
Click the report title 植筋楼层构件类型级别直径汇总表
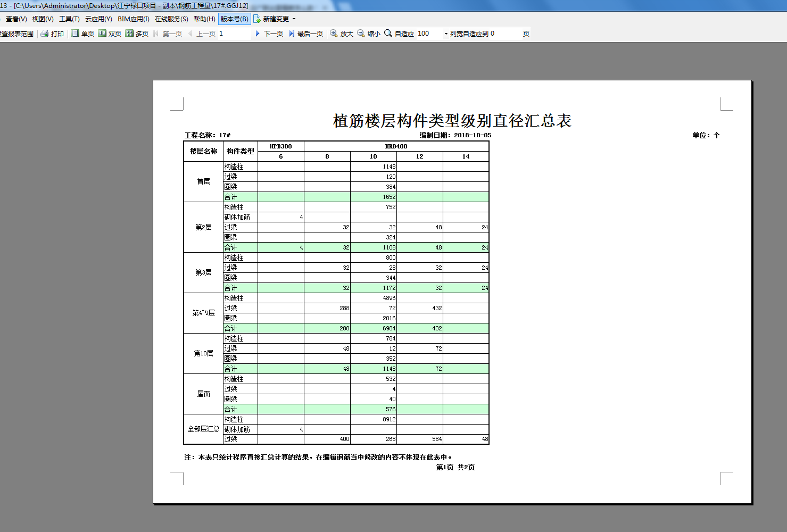tap(452, 121)
